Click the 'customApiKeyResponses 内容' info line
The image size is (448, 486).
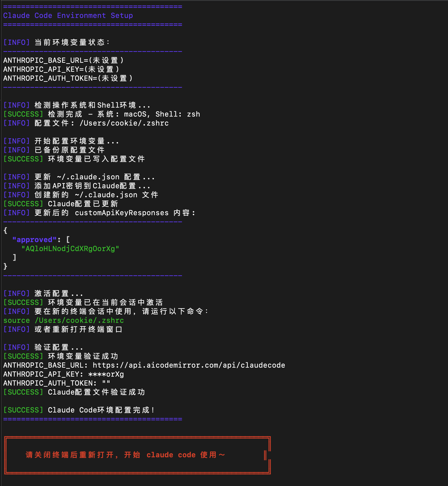point(99,213)
